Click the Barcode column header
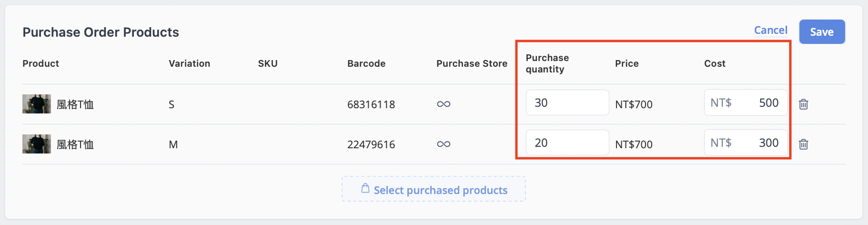This screenshot has width=868, height=225. [x=366, y=63]
